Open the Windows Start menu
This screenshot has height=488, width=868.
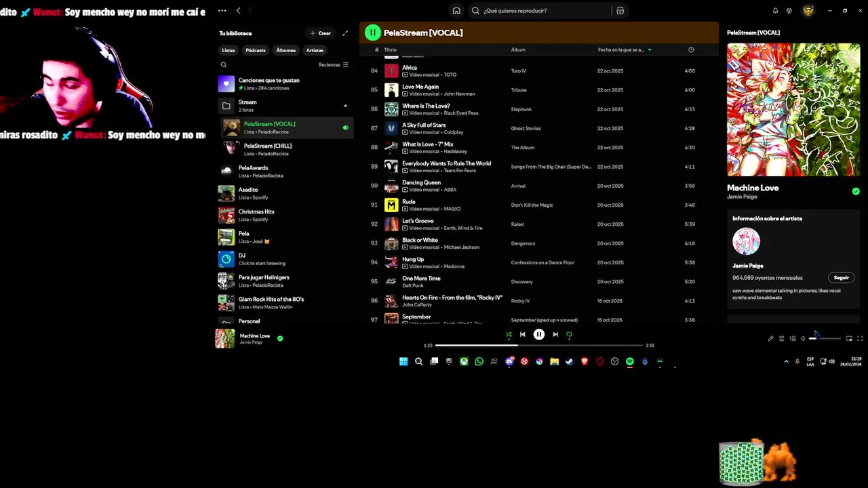coord(403,362)
